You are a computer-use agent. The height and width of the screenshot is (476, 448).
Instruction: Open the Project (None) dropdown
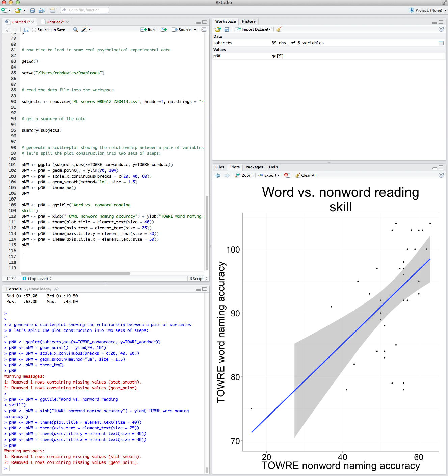(x=427, y=10)
